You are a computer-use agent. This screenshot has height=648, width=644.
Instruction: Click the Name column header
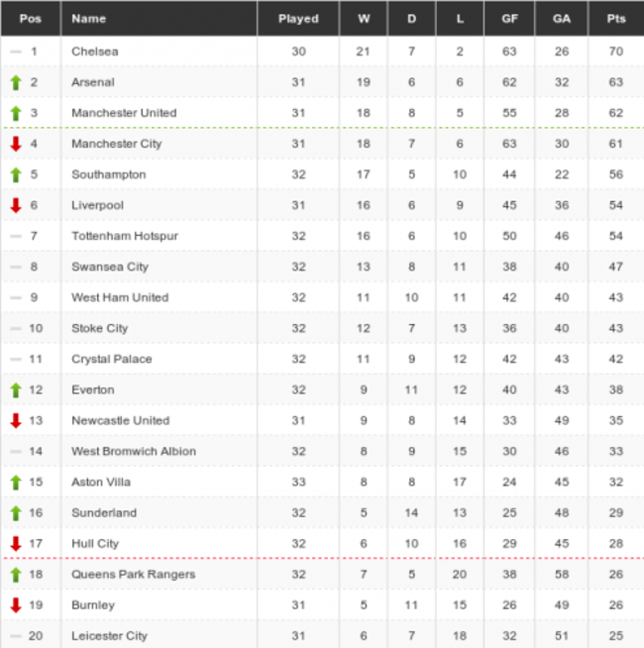coord(89,19)
